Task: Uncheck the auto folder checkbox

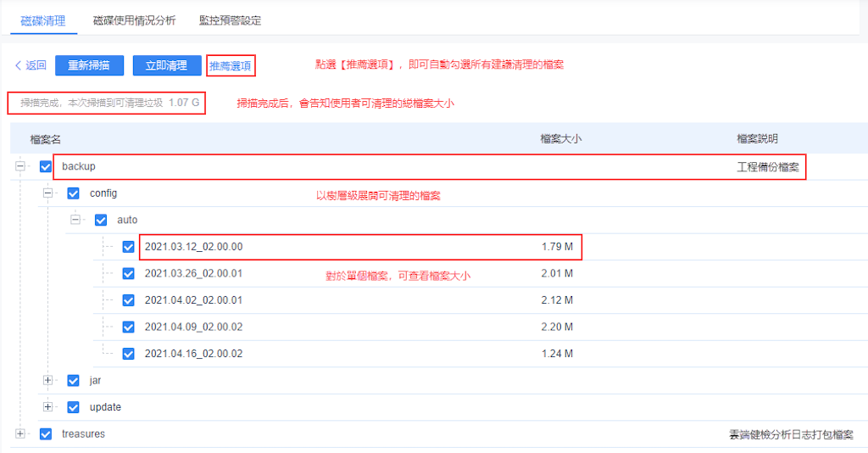Action: pyautogui.click(x=101, y=220)
